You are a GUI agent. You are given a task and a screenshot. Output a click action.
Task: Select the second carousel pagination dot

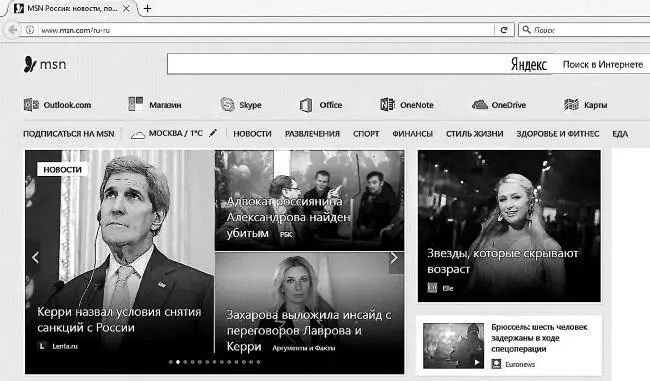(178, 362)
